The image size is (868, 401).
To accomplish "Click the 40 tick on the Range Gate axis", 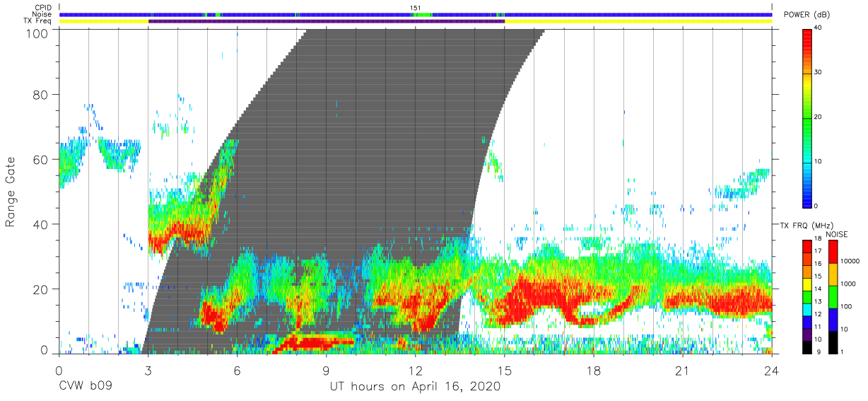I will pyautogui.click(x=42, y=224).
